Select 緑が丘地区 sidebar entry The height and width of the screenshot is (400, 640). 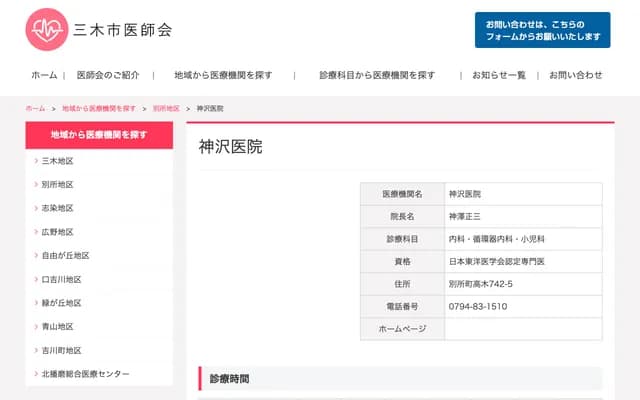(x=62, y=303)
